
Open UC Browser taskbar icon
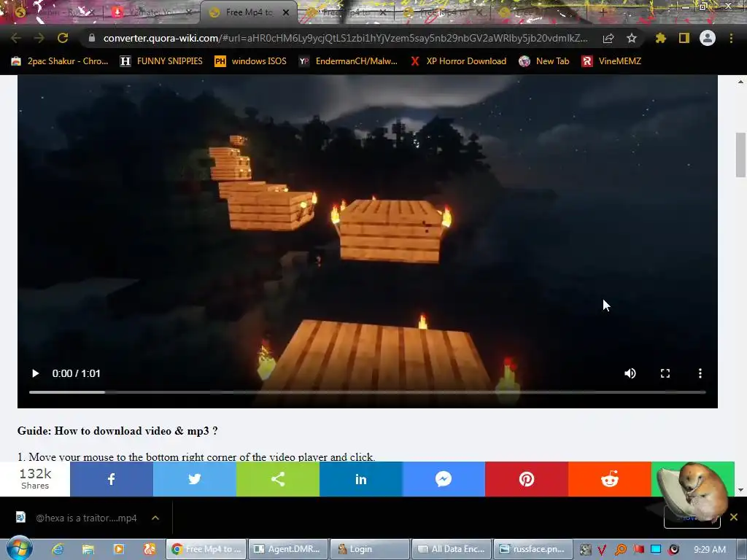150,549
